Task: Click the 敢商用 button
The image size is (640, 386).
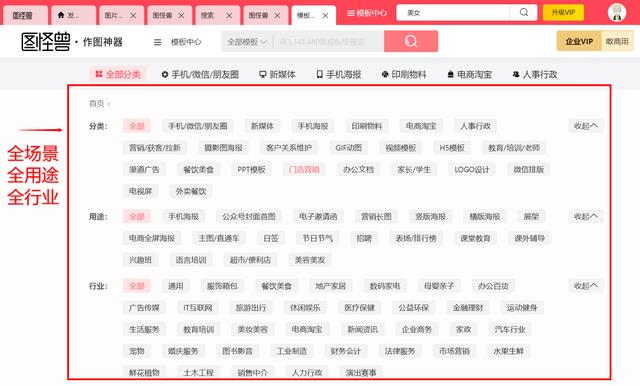Action: (617, 41)
